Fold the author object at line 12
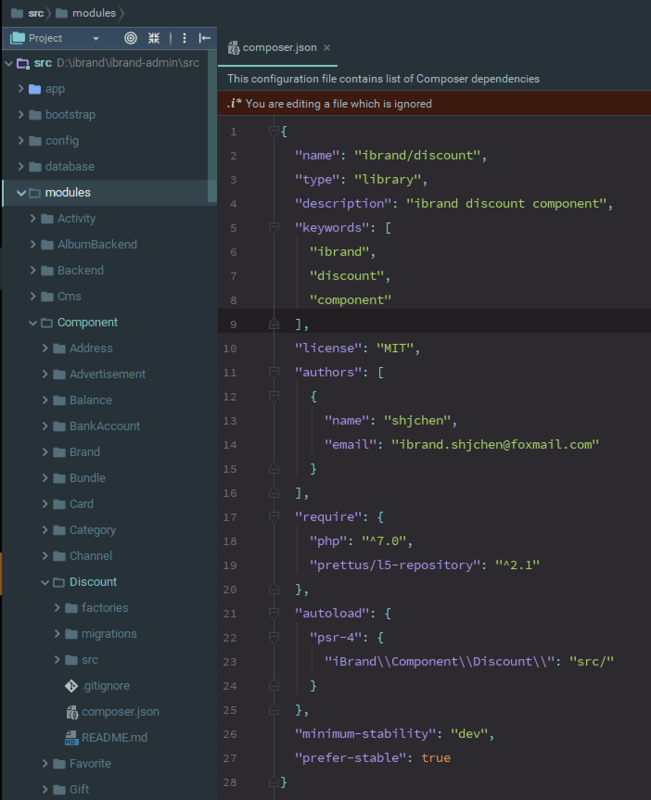 [x=273, y=396]
